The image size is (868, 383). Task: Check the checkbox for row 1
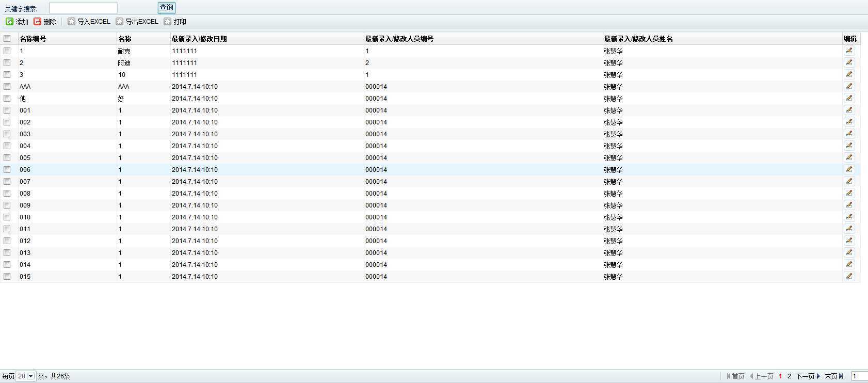7,51
